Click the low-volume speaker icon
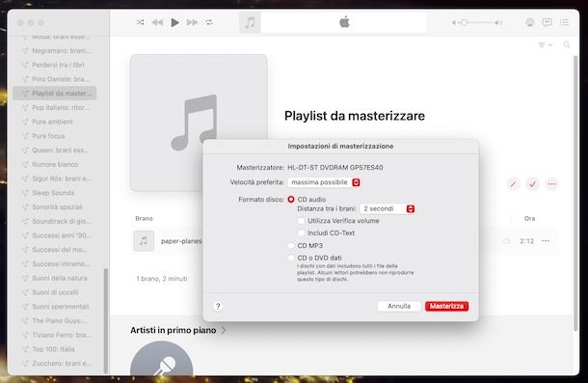 pyautogui.click(x=453, y=22)
